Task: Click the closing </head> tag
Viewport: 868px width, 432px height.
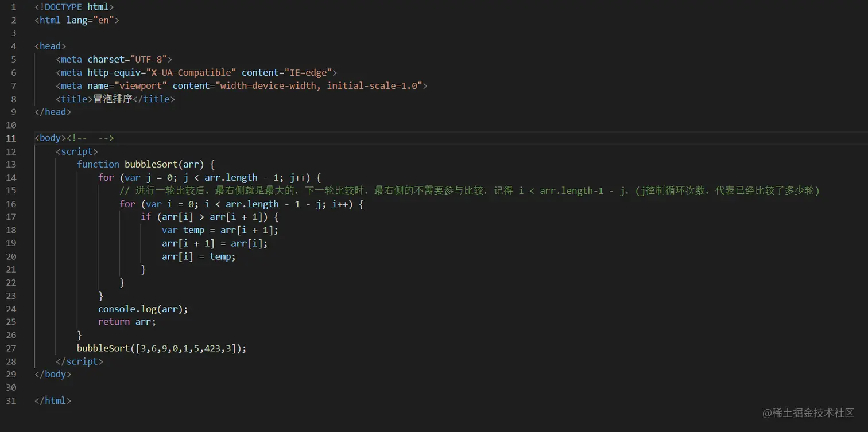Action: [x=53, y=112]
